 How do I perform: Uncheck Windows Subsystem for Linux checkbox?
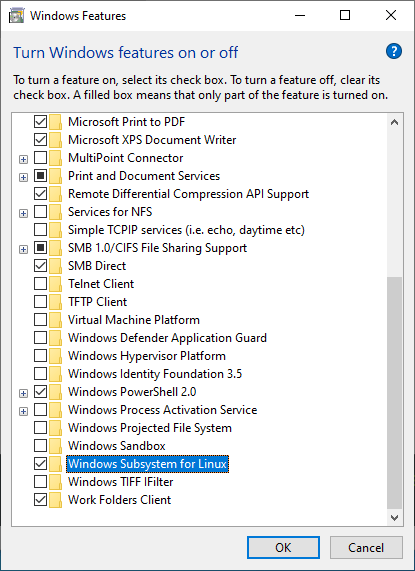(40, 464)
